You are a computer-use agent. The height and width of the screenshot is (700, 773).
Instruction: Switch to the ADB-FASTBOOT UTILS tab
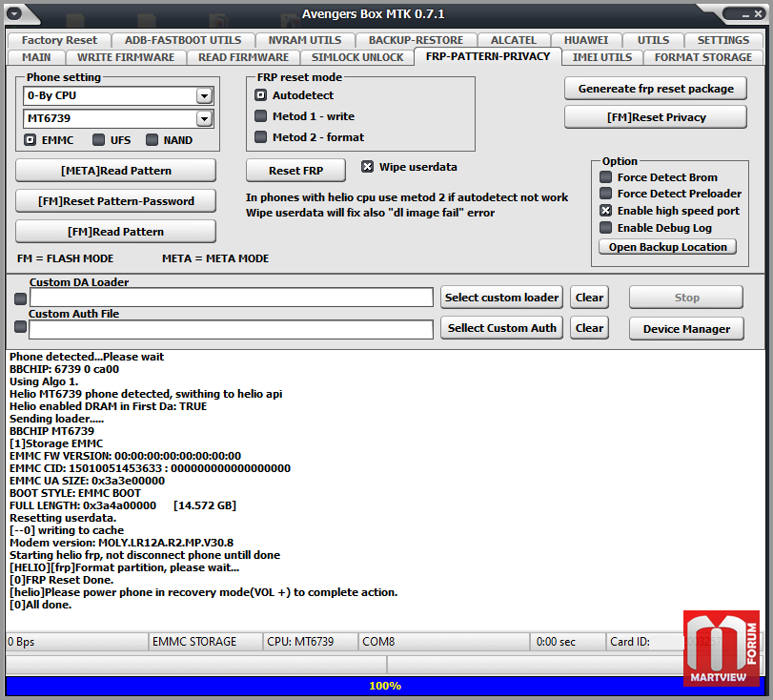(x=183, y=40)
